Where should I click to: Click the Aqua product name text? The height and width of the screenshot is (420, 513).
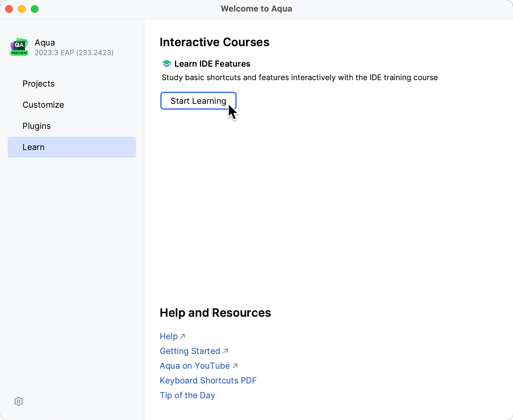click(45, 43)
